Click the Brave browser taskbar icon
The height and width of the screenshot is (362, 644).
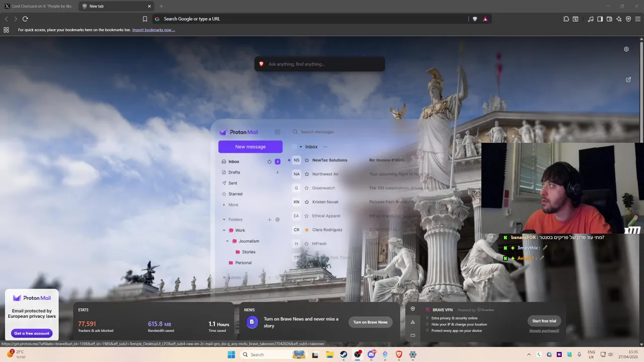coord(399,354)
